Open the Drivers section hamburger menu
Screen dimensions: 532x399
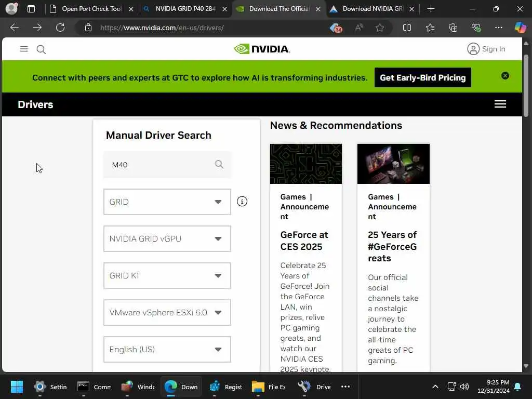tap(500, 104)
